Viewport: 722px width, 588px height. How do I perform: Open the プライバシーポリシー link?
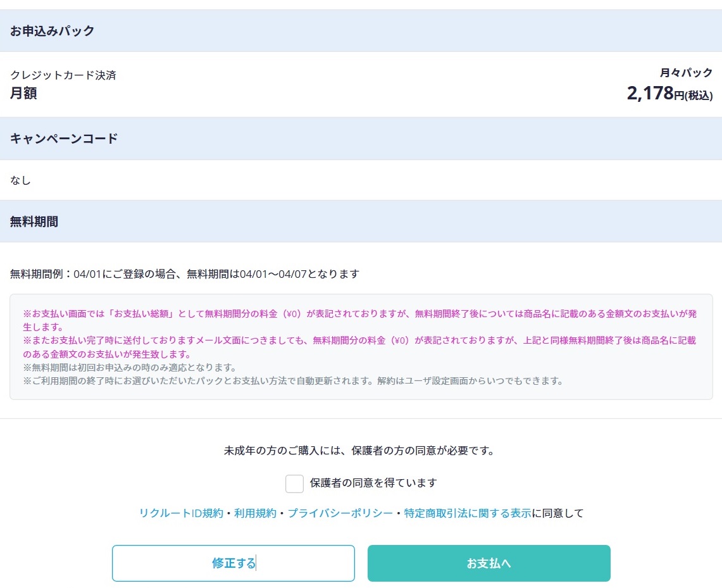coord(340,513)
